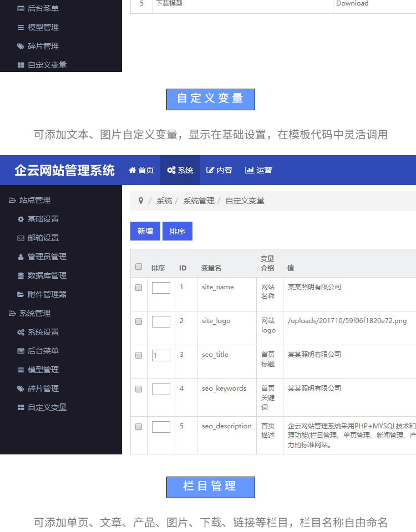Click 系统管理 in the breadcrumb path
Image resolution: width=416 pixels, height=532 pixels.
click(x=199, y=201)
